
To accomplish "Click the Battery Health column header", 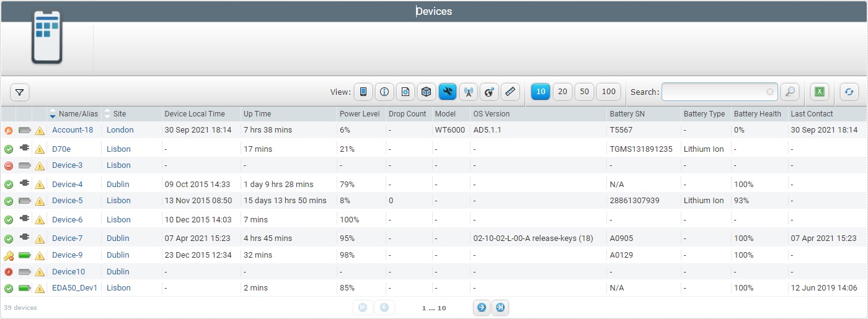I will coord(758,114).
